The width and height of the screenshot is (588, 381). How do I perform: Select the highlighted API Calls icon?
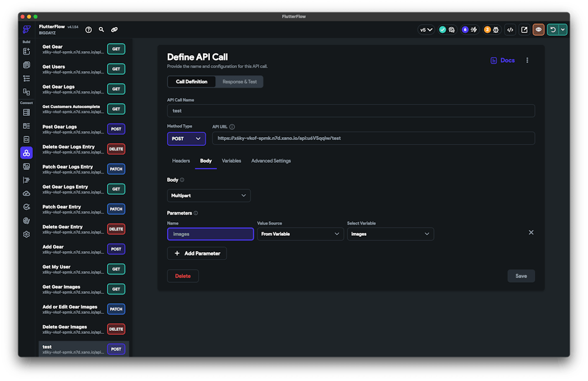coord(26,153)
